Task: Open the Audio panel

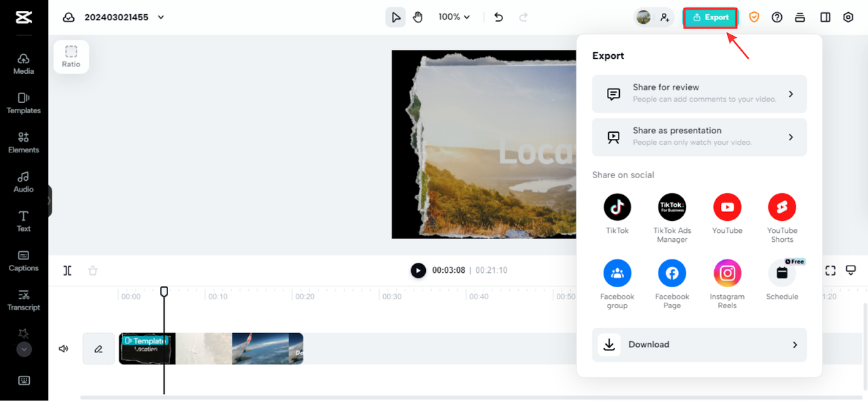Action: 24,182
